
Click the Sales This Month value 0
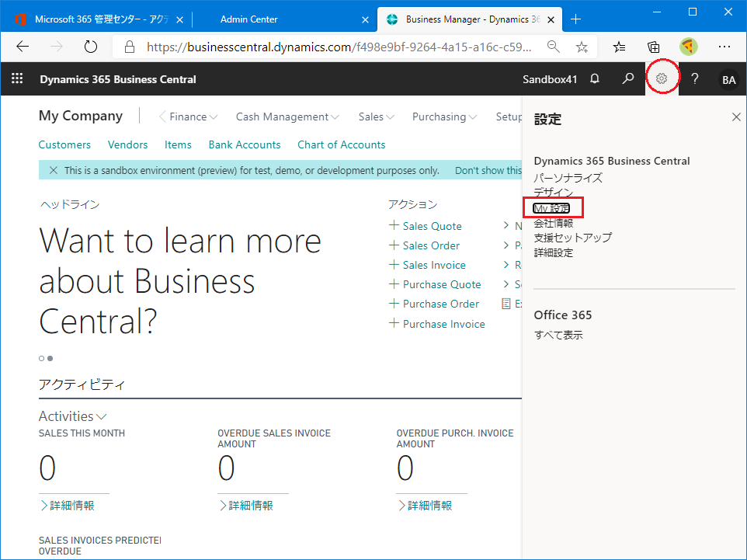pyautogui.click(x=47, y=468)
